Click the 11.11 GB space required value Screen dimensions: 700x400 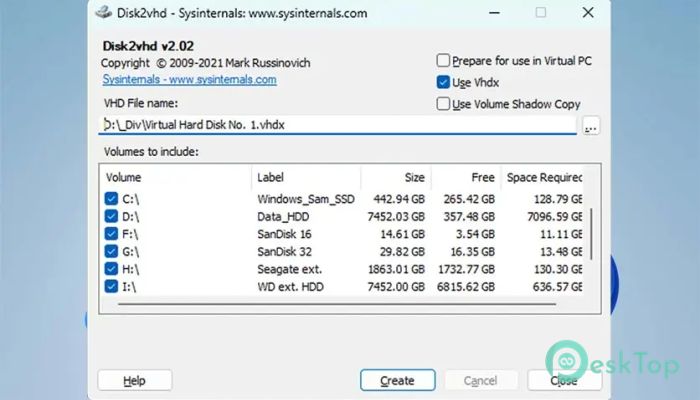tap(561, 234)
